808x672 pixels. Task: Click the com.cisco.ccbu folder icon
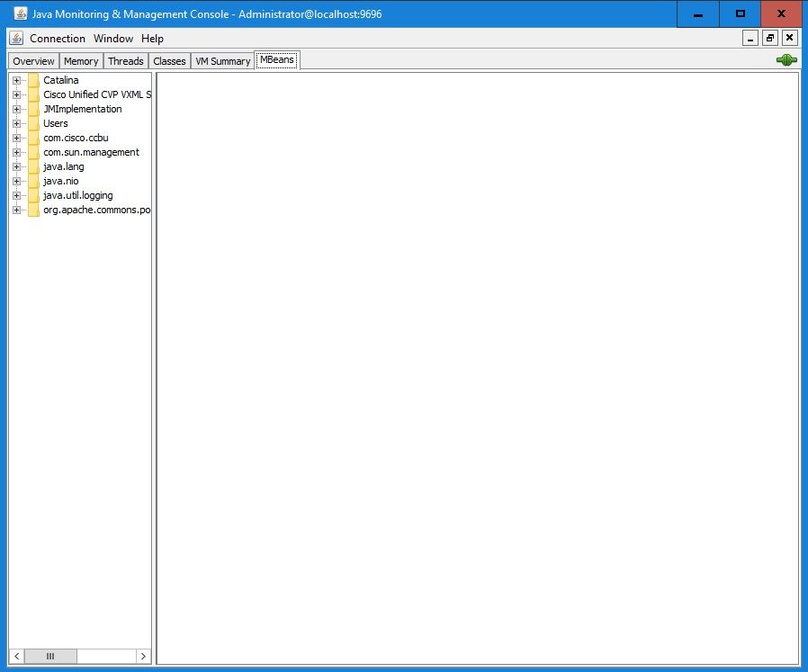pyautogui.click(x=33, y=138)
